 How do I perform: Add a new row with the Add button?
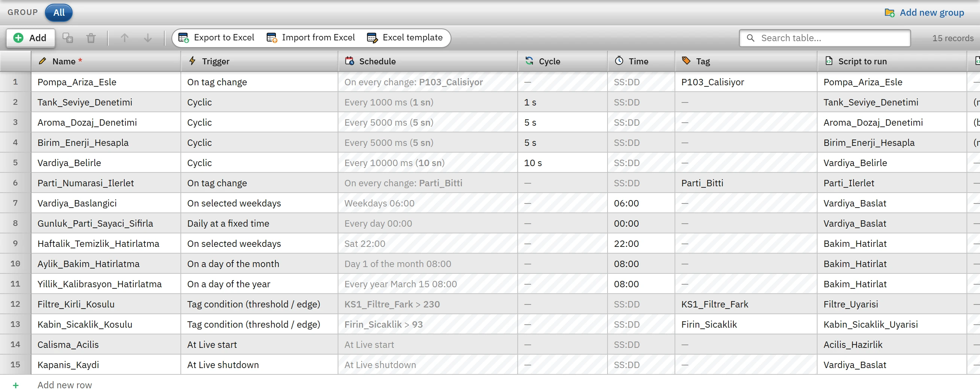30,38
